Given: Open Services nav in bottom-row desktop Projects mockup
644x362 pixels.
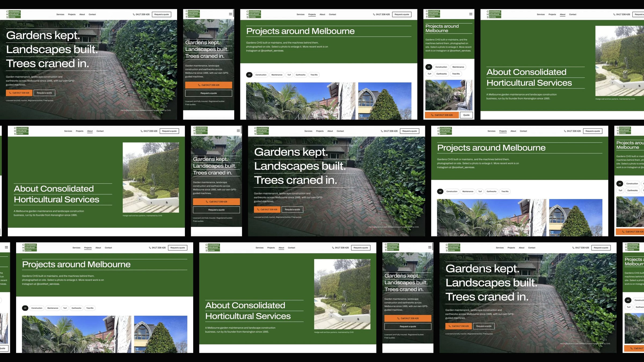Looking at the screenshot, I should coord(76,248).
